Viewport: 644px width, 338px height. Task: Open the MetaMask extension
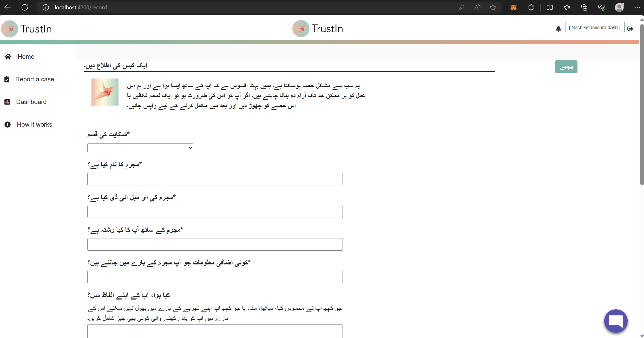513,7
